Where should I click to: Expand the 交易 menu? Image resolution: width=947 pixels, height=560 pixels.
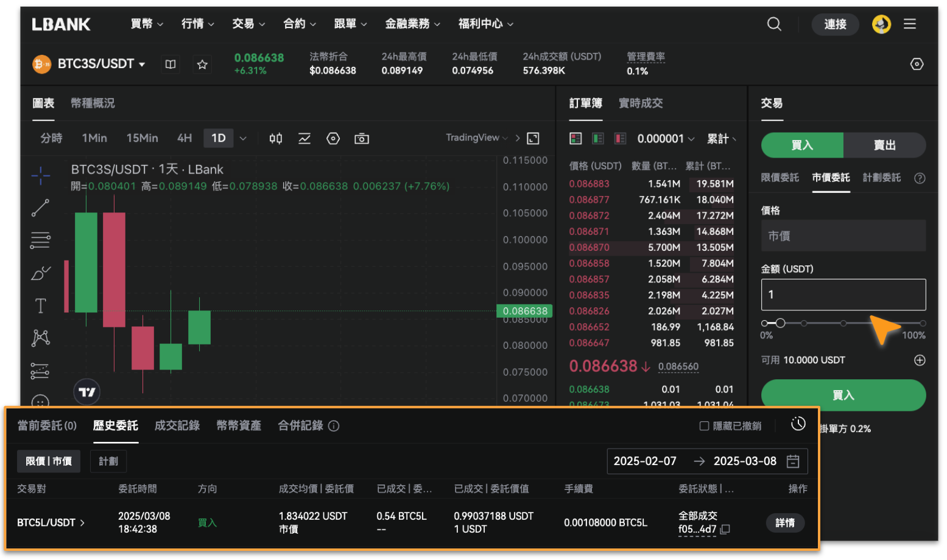[x=248, y=24]
